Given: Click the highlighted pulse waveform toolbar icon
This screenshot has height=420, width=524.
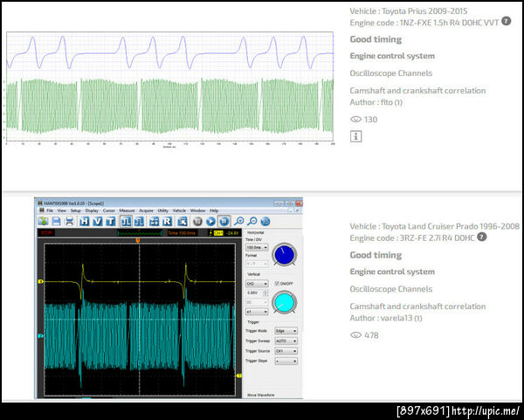Looking at the screenshot, I should pyautogui.click(x=126, y=221).
